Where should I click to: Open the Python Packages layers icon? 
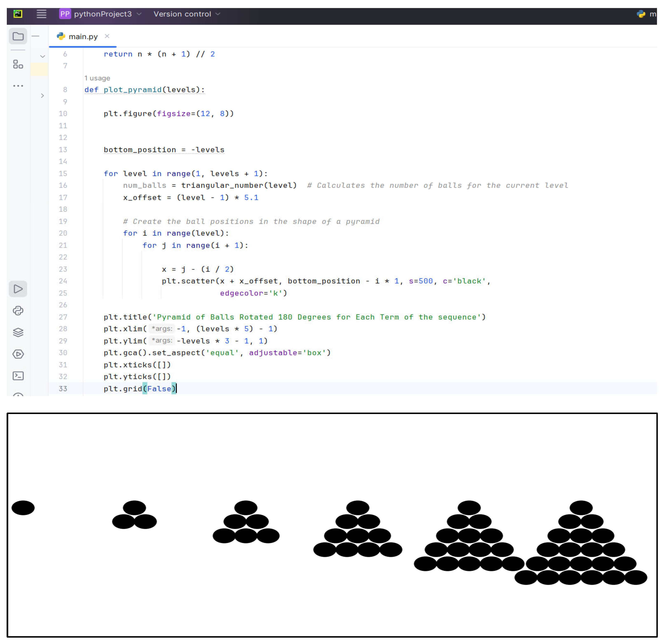(x=18, y=332)
